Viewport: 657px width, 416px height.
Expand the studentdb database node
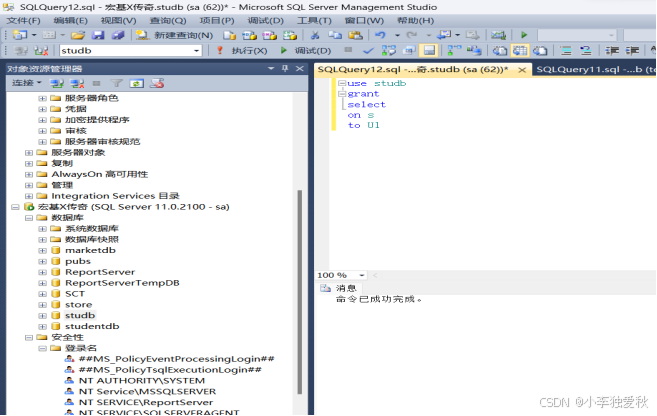click(x=42, y=327)
